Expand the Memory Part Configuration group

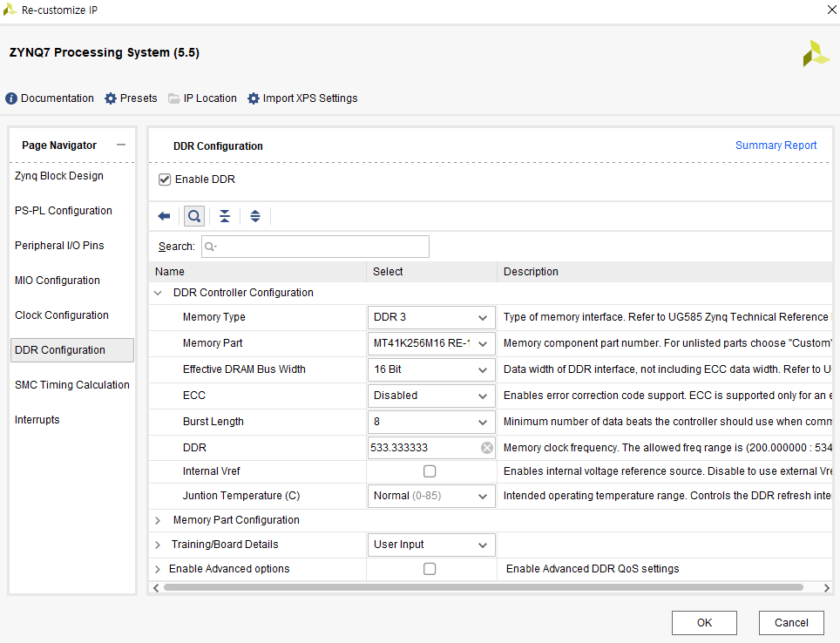[158, 520]
